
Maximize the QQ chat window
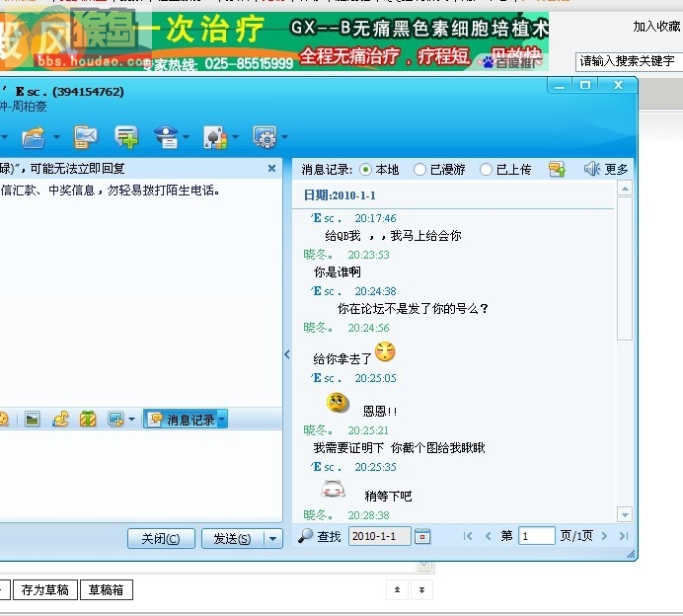585,85
